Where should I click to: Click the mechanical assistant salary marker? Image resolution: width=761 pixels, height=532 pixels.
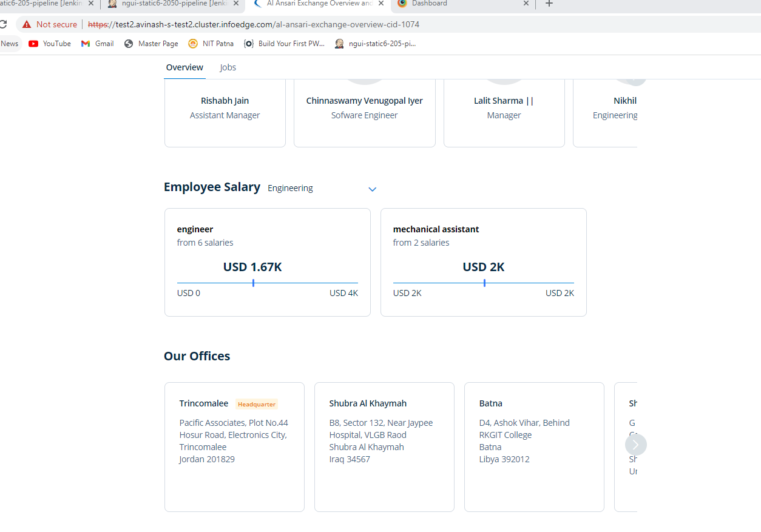(484, 283)
